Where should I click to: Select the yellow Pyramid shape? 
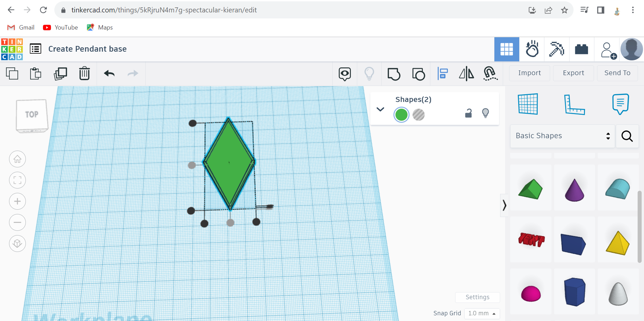[618, 239]
